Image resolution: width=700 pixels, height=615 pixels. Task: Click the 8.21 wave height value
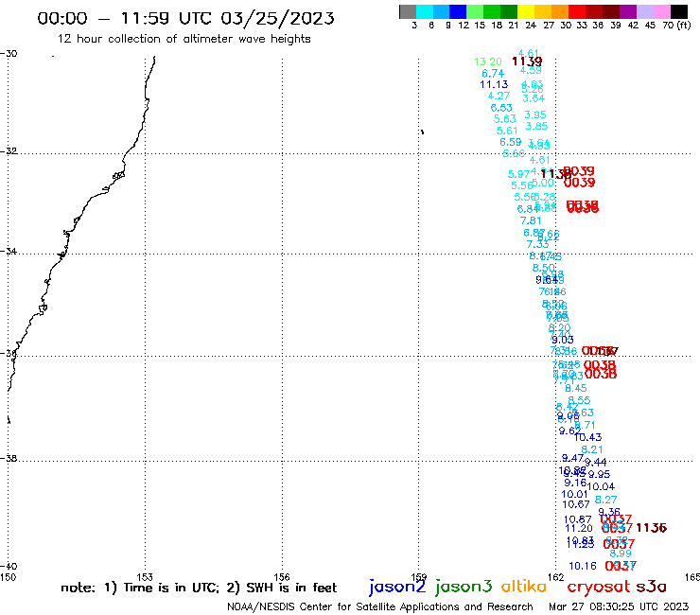[592, 449]
